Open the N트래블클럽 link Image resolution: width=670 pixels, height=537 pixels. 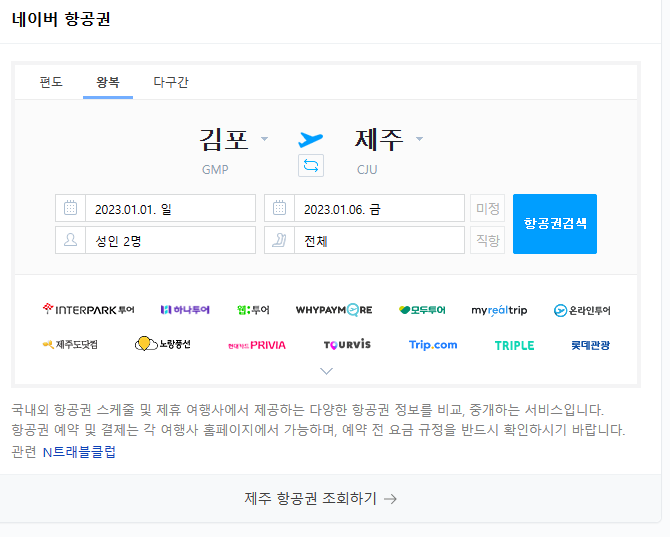pyautogui.click(x=79, y=452)
